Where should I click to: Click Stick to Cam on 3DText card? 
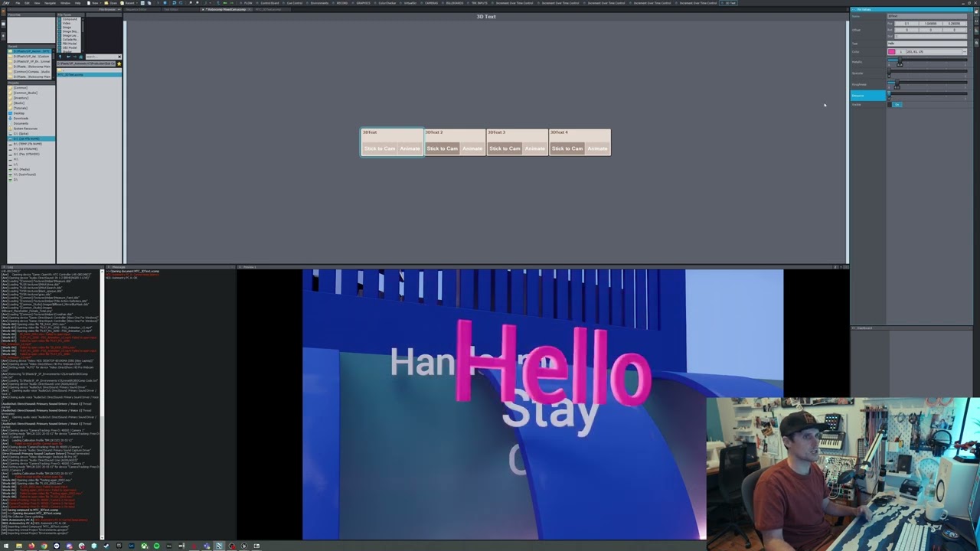click(379, 148)
